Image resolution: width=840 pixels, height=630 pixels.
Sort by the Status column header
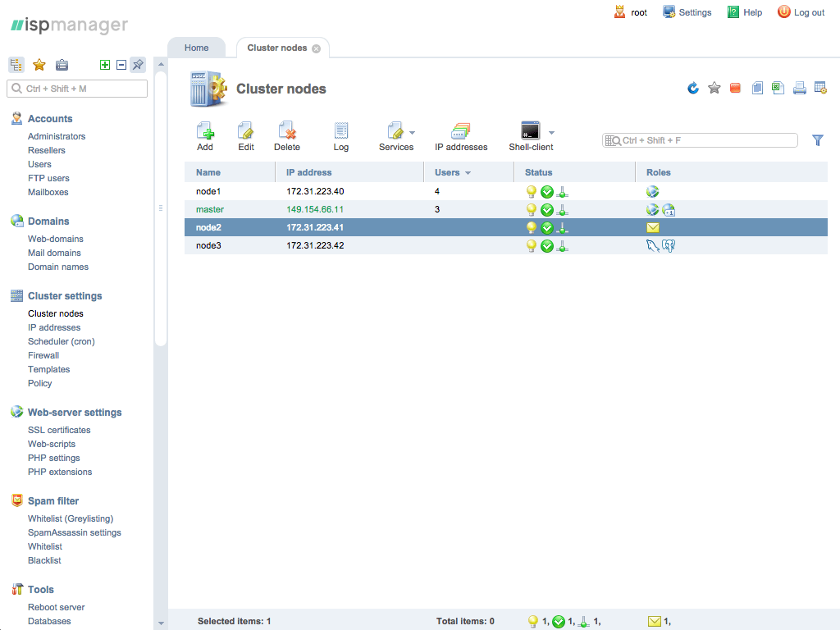[538, 172]
